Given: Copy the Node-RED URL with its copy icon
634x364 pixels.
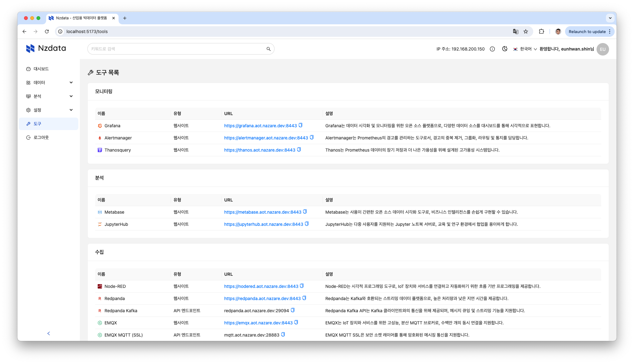Looking at the screenshot, I should click(302, 286).
